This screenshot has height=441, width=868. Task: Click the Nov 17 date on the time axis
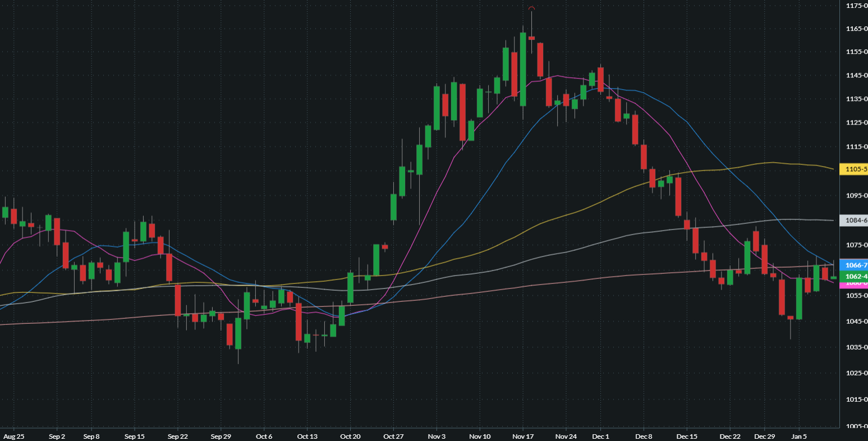point(522,436)
